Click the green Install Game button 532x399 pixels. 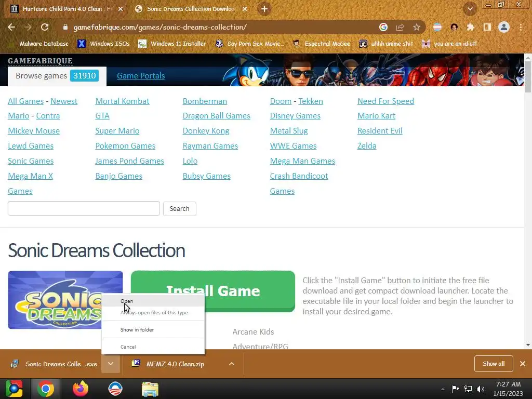(212, 291)
